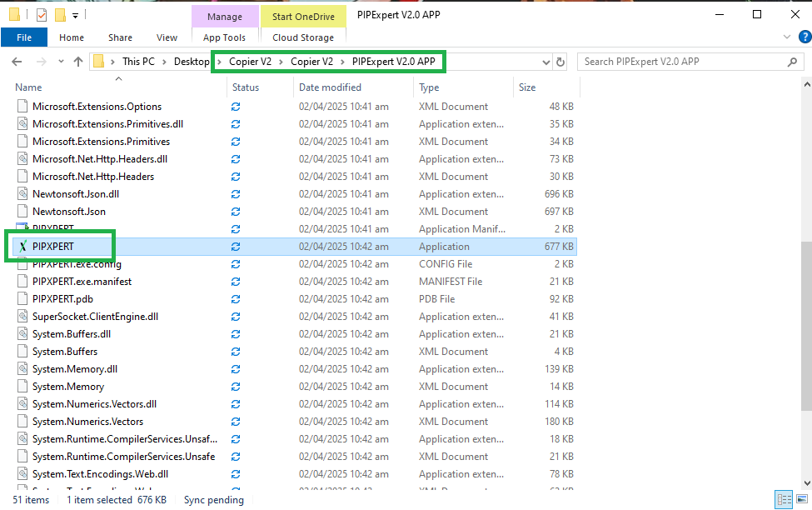Screen dimensions: 812x510
Task: Click the sync status icon for System.Memory
Action: pyautogui.click(x=236, y=387)
